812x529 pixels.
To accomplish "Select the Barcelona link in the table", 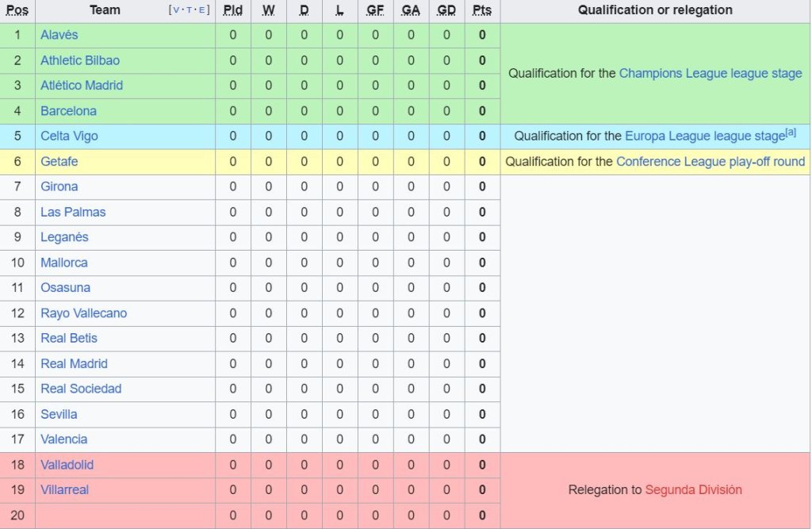I will click(x=68, y=111).
